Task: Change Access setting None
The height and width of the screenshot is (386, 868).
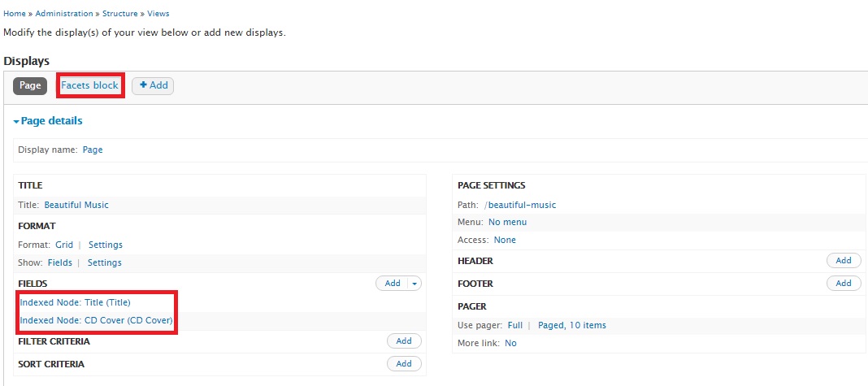Action: tap(505, 240)
